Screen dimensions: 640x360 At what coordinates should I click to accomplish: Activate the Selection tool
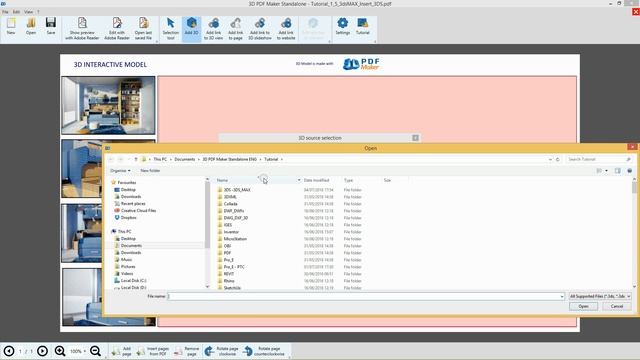coord(171,29)
